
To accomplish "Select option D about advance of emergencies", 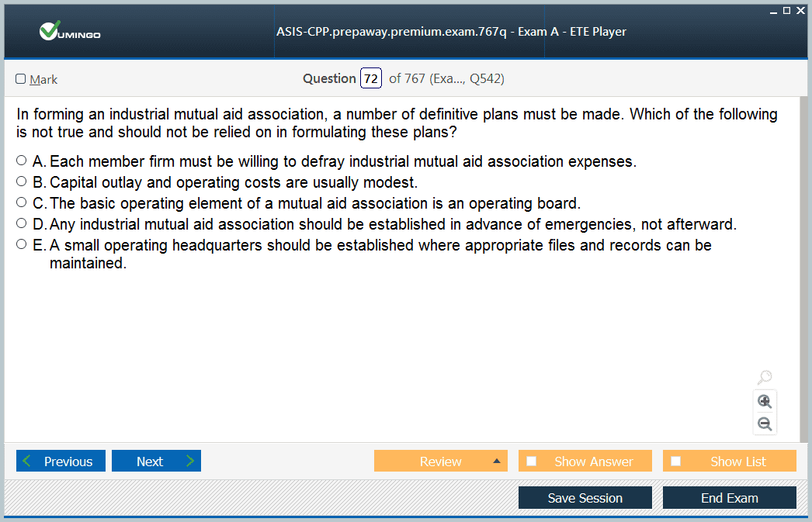I will [22, 224].
